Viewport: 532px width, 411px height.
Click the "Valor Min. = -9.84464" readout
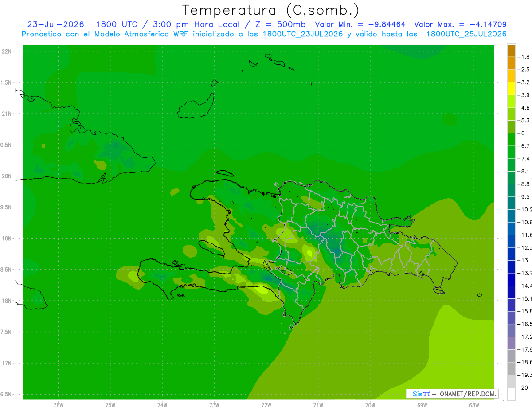360,24
